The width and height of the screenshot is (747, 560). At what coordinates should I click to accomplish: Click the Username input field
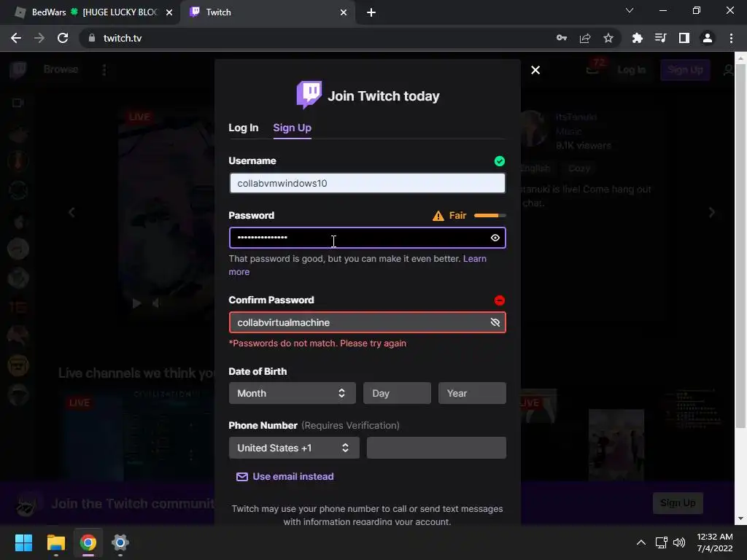point(368,183)
